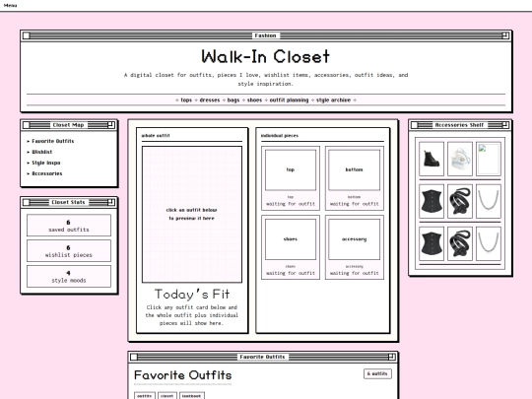Select the silver necklace in the bottom shelf row

(489, 243)
